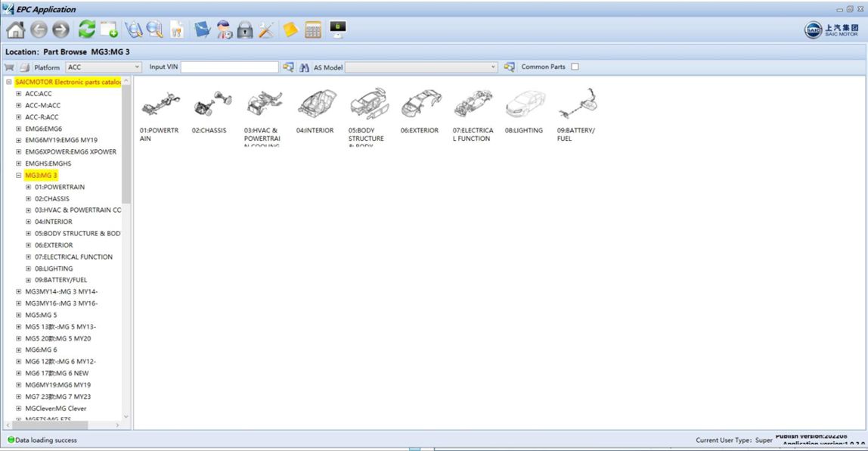The image size is (868, 451).
Task: Enable the Common Parts checkbox
Action: (x=575, y=67)
